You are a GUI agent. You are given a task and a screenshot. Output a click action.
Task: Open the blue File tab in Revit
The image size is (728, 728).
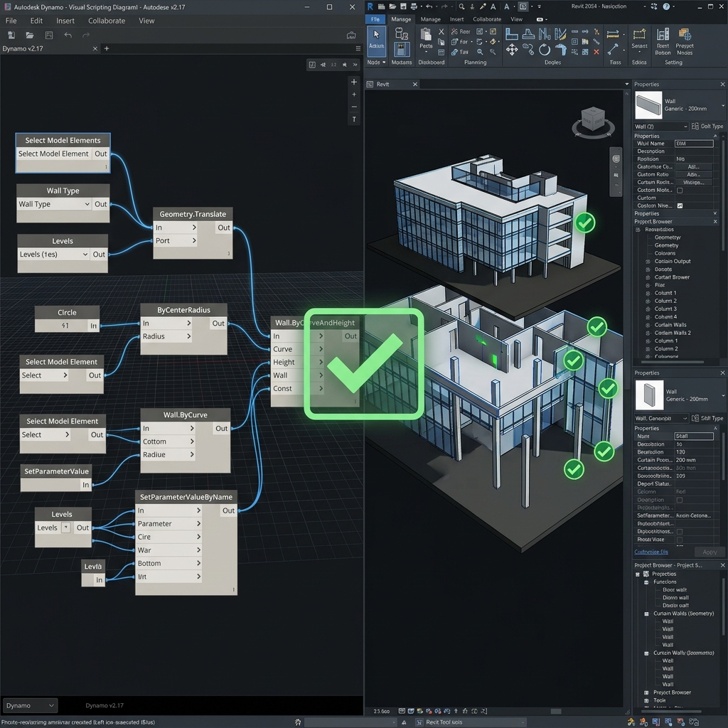point(375,19)
